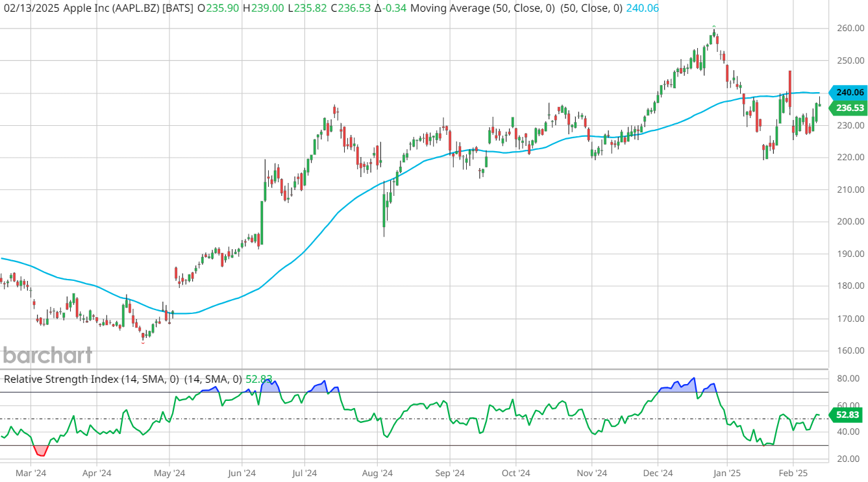The image size is (868, 482).
Task: Select the open price "O235.90"
Action: (217, 8)
